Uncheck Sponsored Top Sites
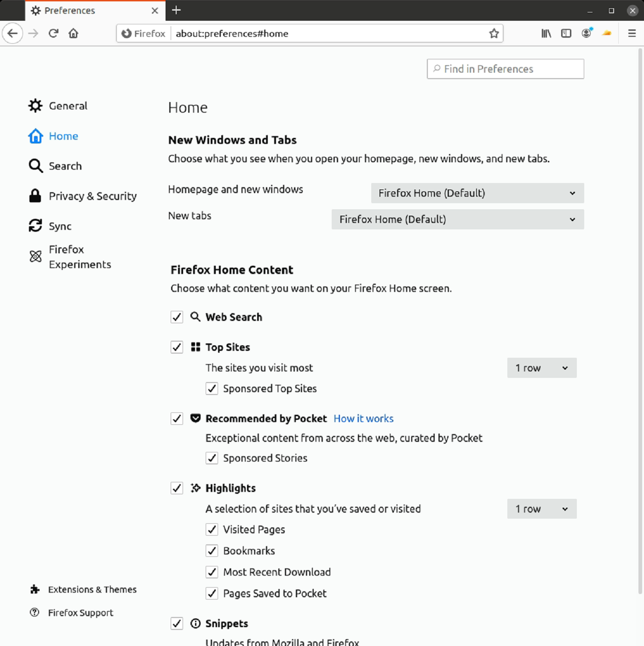 click(x=212, y=389)
